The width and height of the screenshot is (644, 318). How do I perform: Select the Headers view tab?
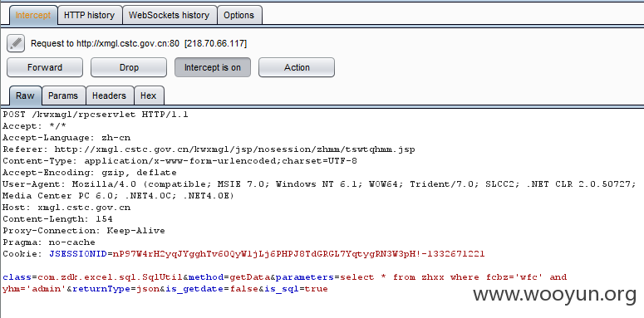pos(109,95)
